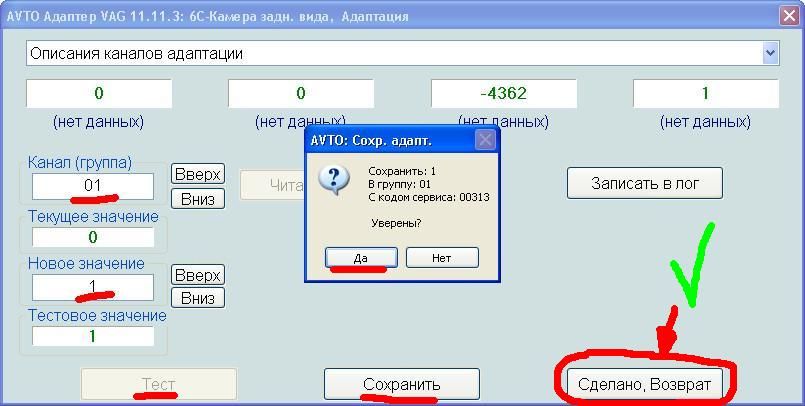Decrease new value using 'Вниз' button
Viewport: 805px width, 406px height.
coord(198,298)
